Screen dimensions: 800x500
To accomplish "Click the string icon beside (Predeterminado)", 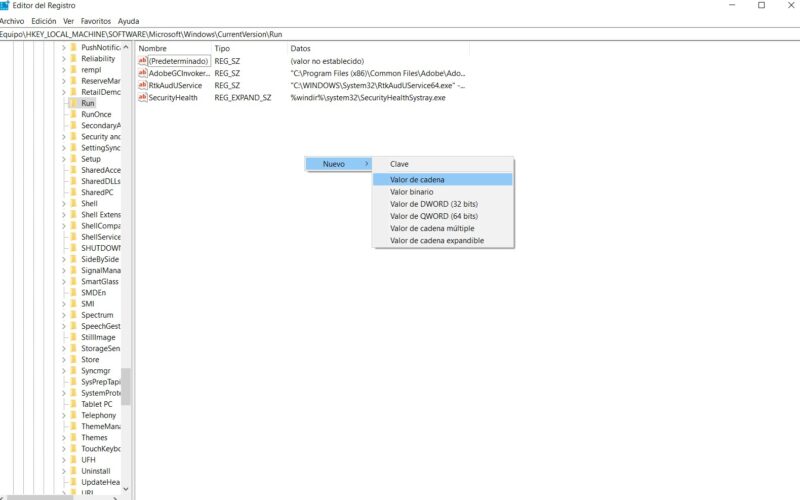I will pyautogui.click(x=142, y=61).
